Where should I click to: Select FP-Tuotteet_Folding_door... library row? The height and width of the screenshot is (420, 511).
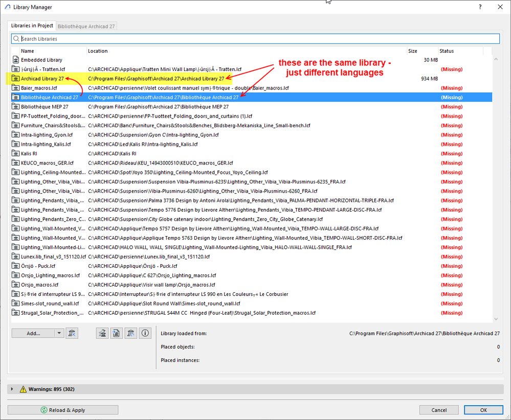[252, 116]
